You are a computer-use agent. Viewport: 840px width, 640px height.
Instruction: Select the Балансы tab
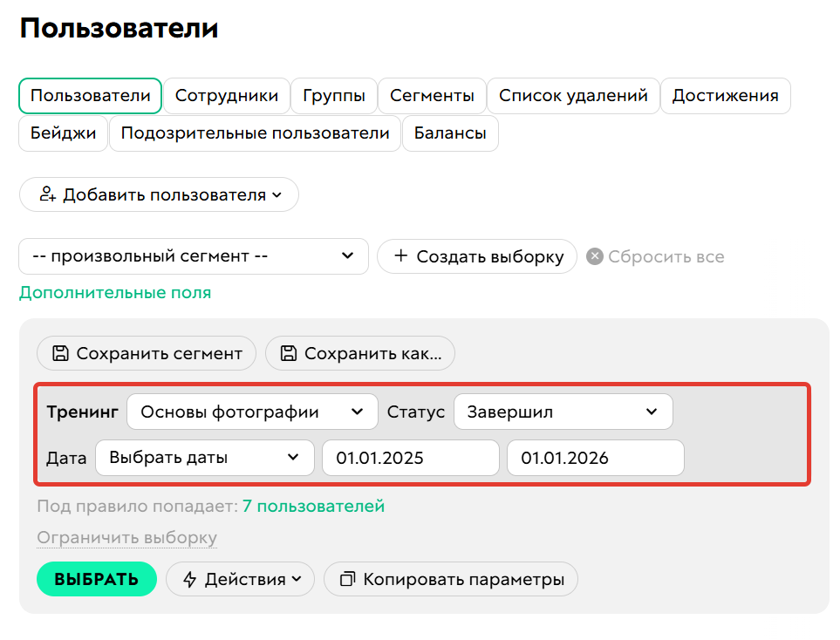(450, 134)
